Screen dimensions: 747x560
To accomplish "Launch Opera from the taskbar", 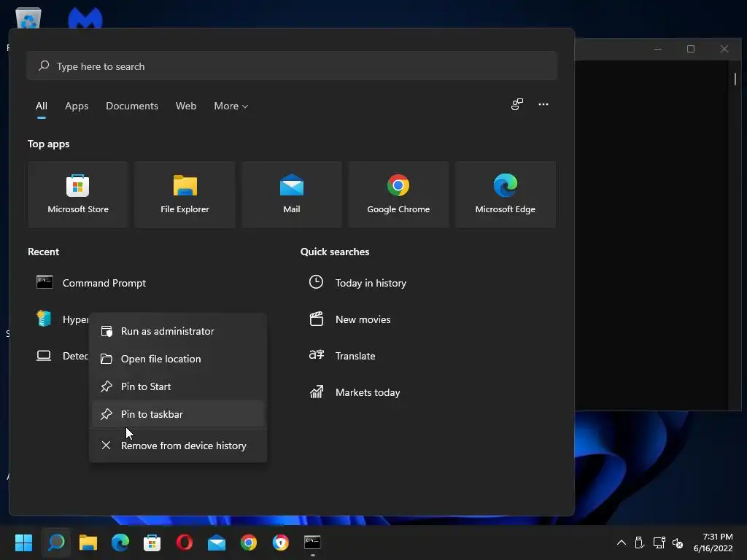I will pyautogui.click(x=185, y=542).
